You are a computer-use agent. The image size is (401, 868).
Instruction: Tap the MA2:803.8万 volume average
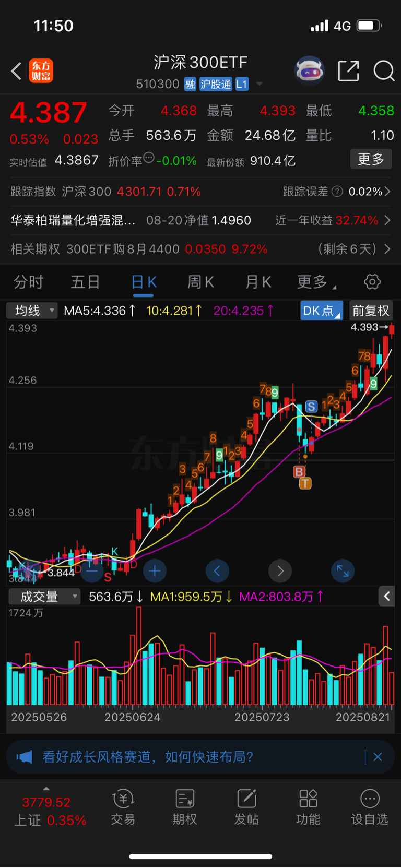click(x=281, y=597)
